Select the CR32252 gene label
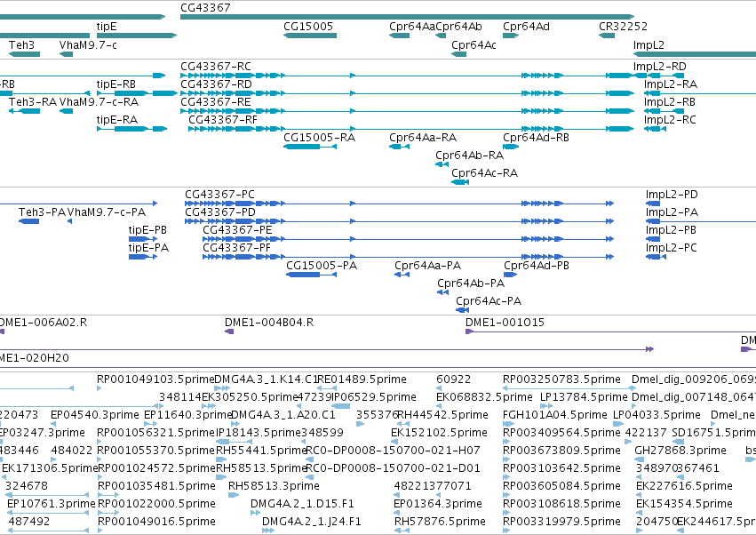Screen dimensions: 756x535 click(x=623, y=27)
